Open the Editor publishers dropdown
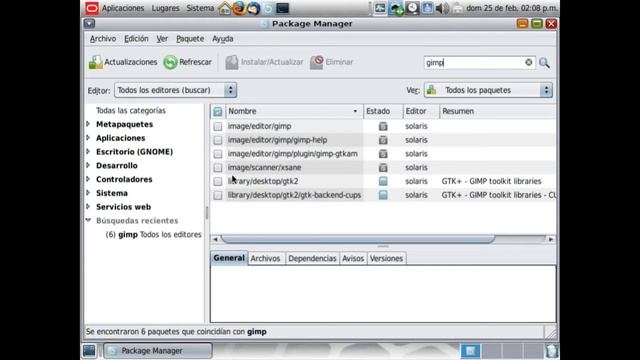Viewport: 640px width, 360px height. pyautogui.click(x=176, y=90)
